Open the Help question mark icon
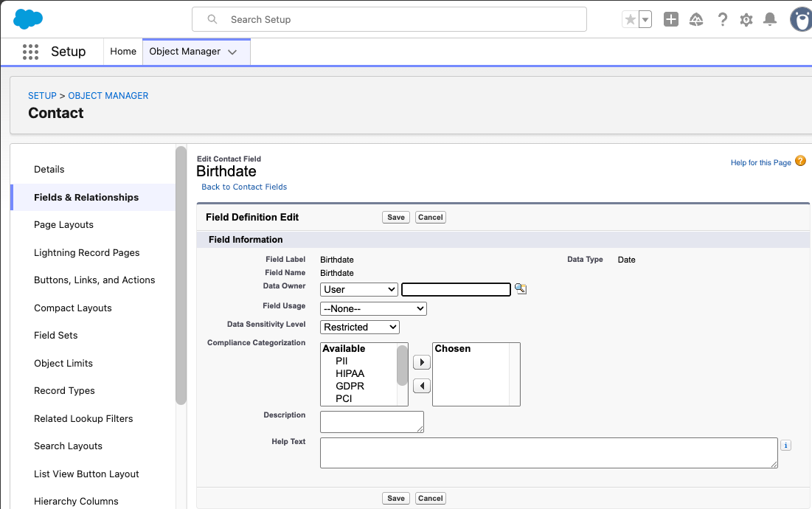812x509 pixels. point(723,20)
